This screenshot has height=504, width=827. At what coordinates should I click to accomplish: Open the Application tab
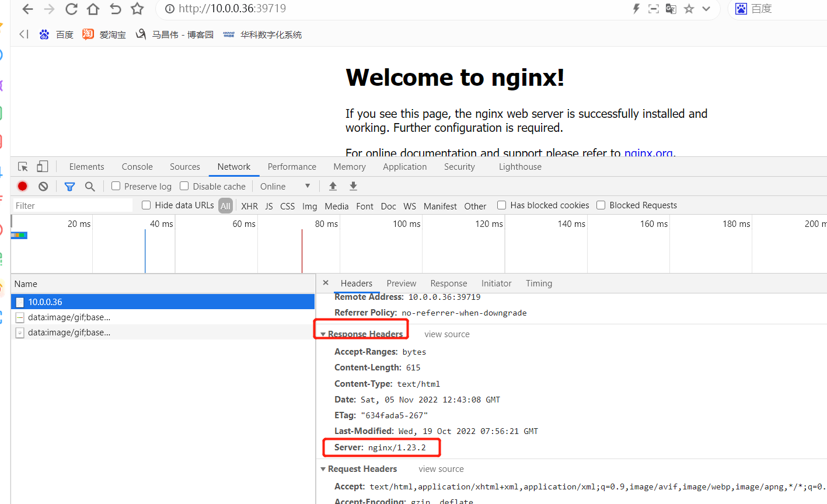pyautogui.click(x=405, y=167)
